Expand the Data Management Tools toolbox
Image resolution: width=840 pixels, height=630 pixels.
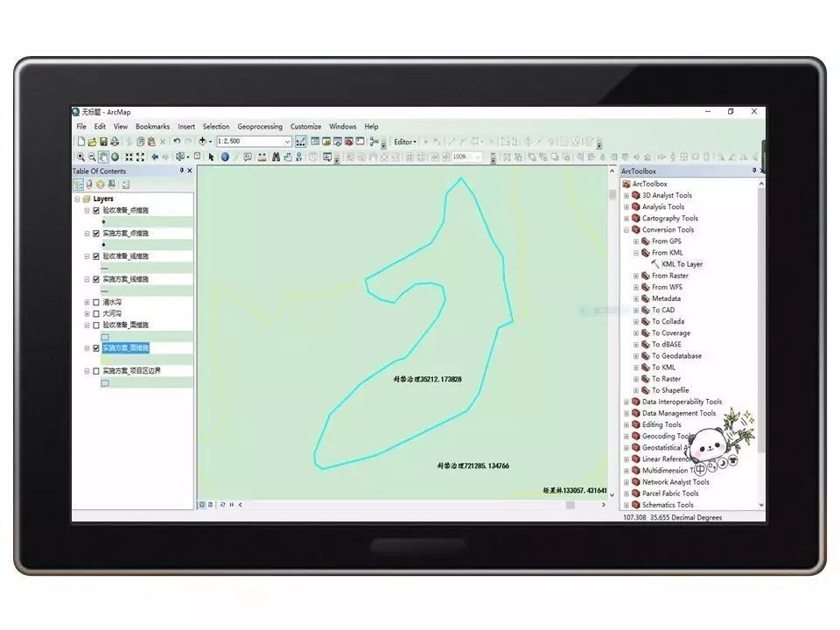[626, 413]
